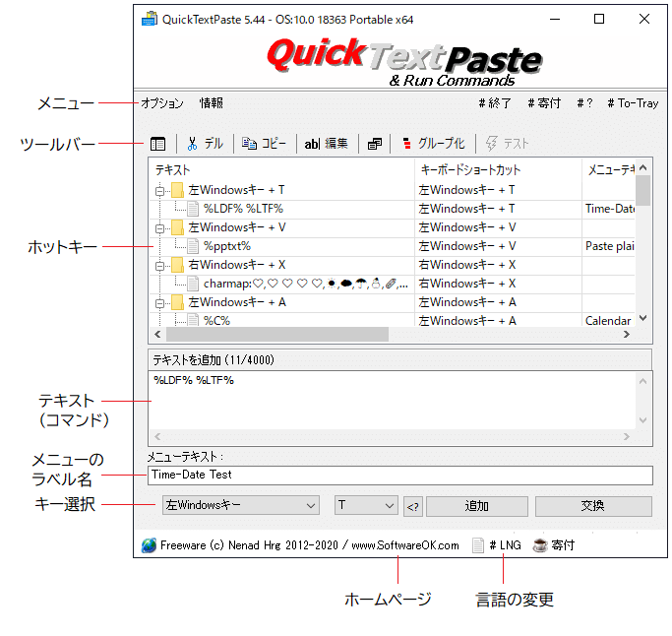The image size is (672, 636).
Task: Click the page icon of %pptxt%
Action: click(193, 246)
